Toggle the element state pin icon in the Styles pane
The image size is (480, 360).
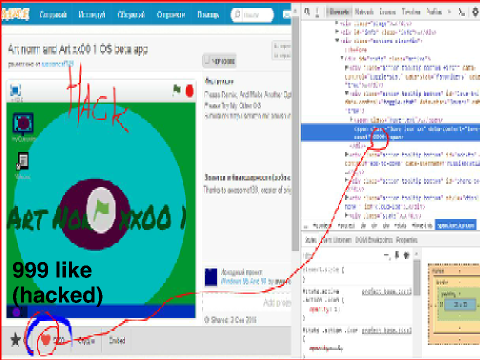[x=397, y=255]
